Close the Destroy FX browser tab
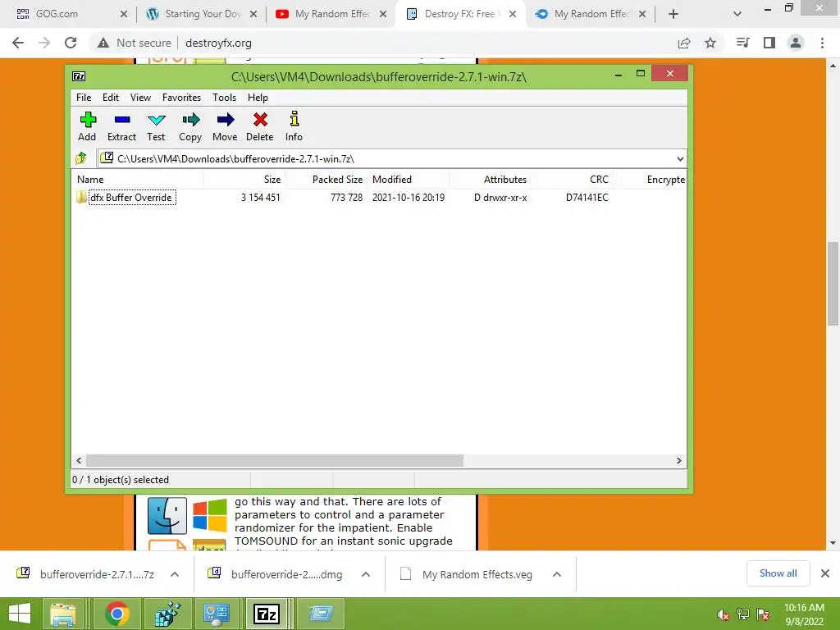 coord(513,14)
